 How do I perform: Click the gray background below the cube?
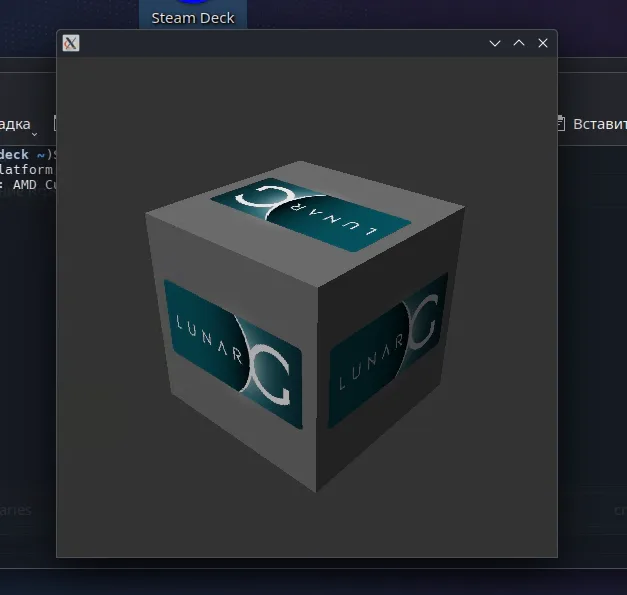pyautogui.click(x=307, y=524)
